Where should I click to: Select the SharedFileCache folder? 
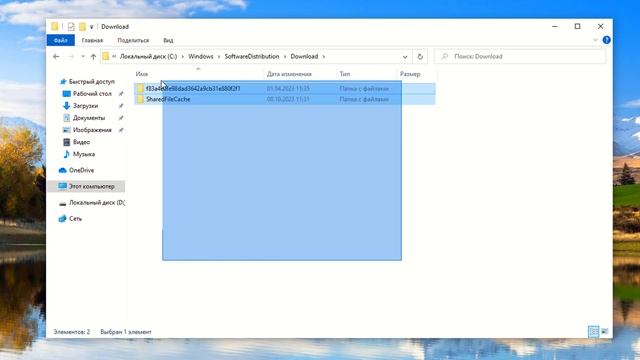click(x=168, y=99)
